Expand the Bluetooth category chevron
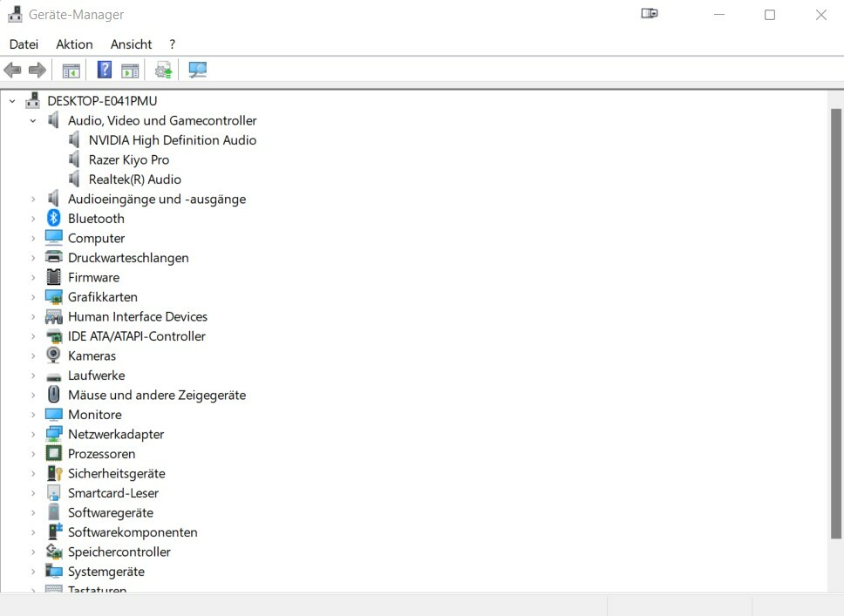 [x=33, y=219]
